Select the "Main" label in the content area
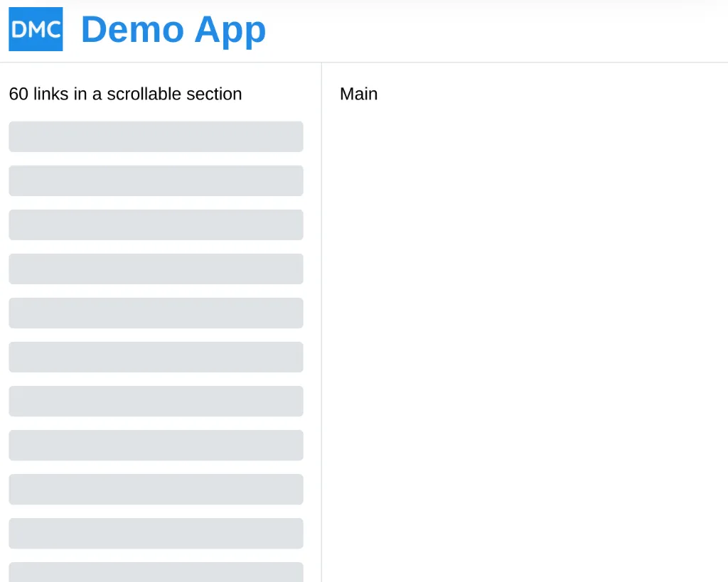 click(358, 94)
